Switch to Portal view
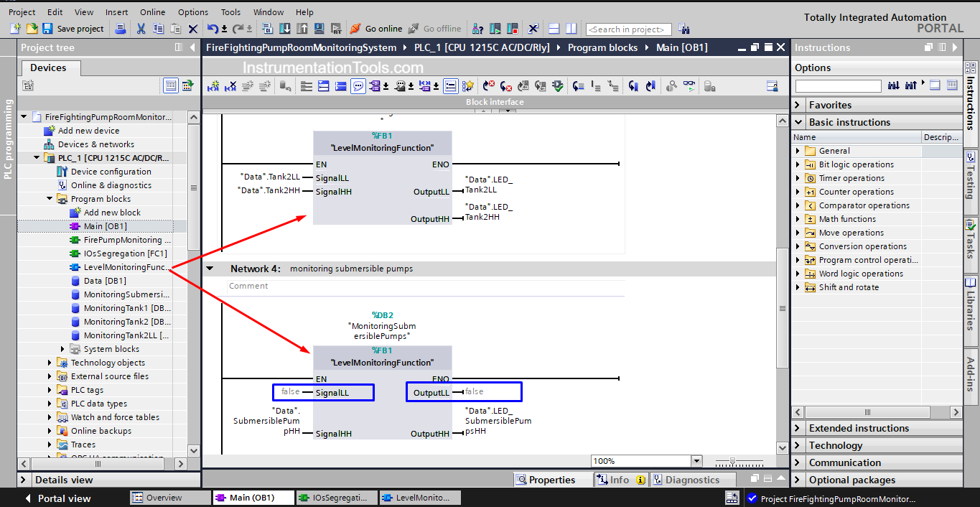The width and height of the screenshot is (980, 507). pos(57,498)
